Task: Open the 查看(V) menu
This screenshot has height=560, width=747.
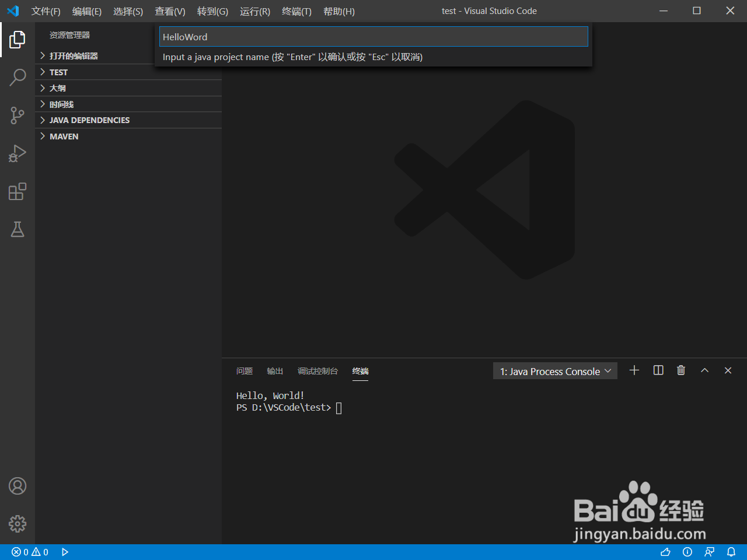Action: pyautogui.click(x=170, y=12)
